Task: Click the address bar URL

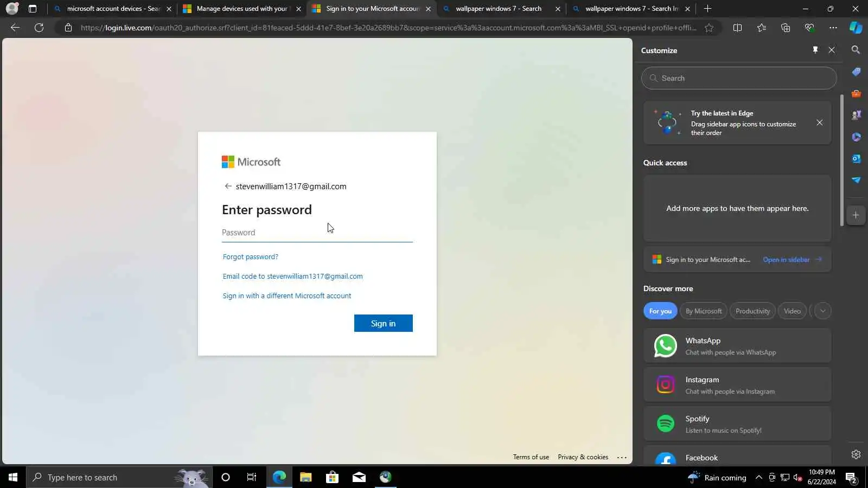Action: pos(388,28)
